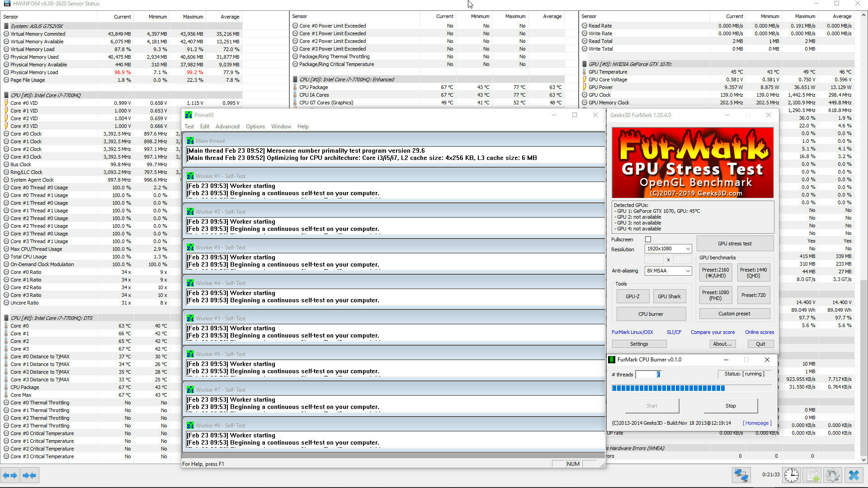
Task: Run FurMark Preset:2160 4K/UHD benchmark
Action: click(x=715, y=273)
